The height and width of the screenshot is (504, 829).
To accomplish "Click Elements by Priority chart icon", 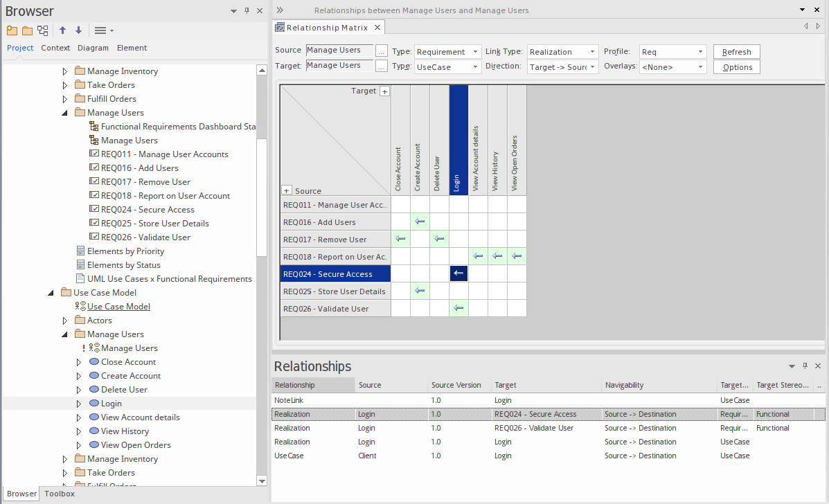I will pyautogui.click(x=80, y=251).
